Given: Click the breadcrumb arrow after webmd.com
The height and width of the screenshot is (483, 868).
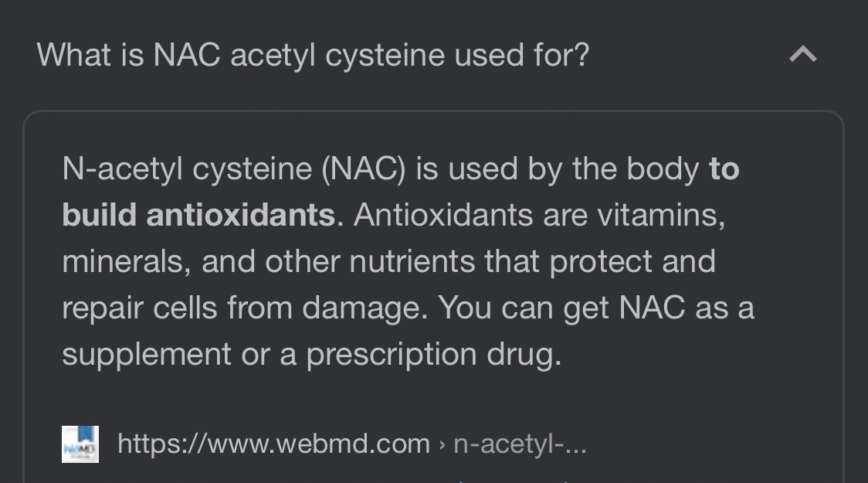Looking at the screenshot, I should click(x=442, y=445).
